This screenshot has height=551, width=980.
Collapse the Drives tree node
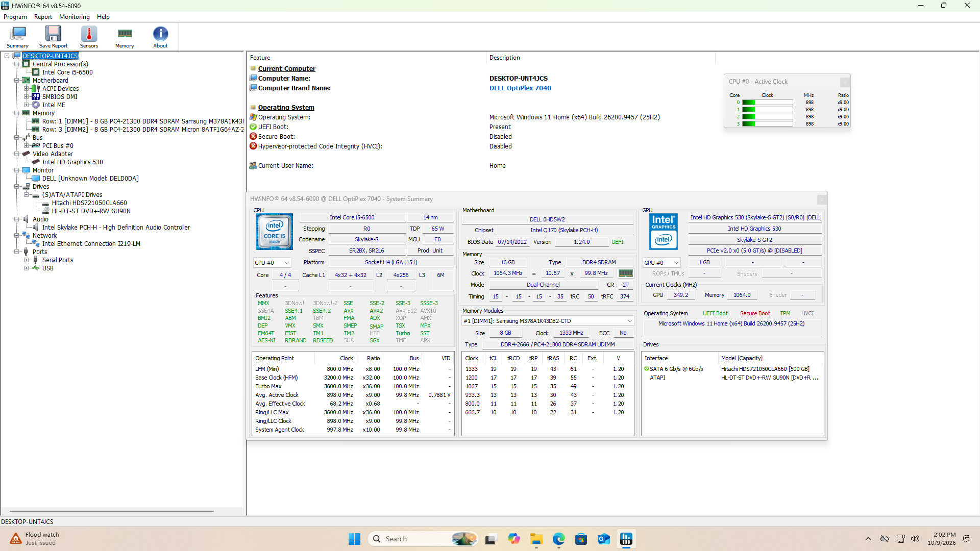(17, 187)
